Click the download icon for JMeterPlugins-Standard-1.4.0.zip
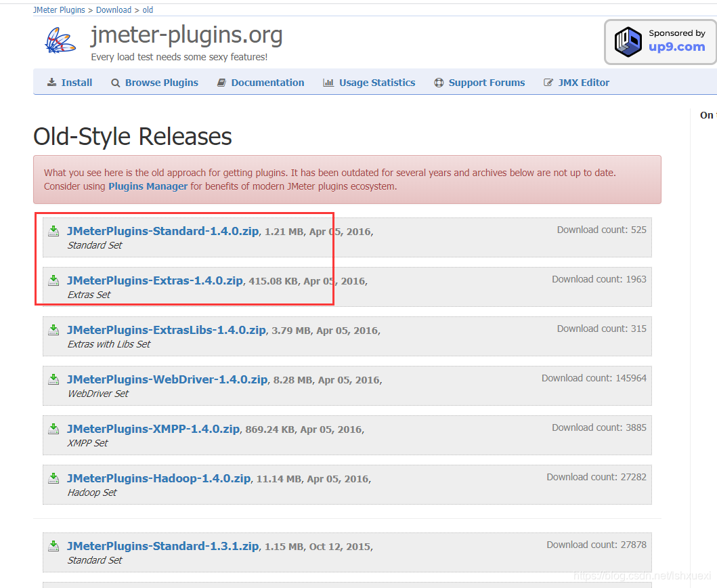 pos(53,230)
